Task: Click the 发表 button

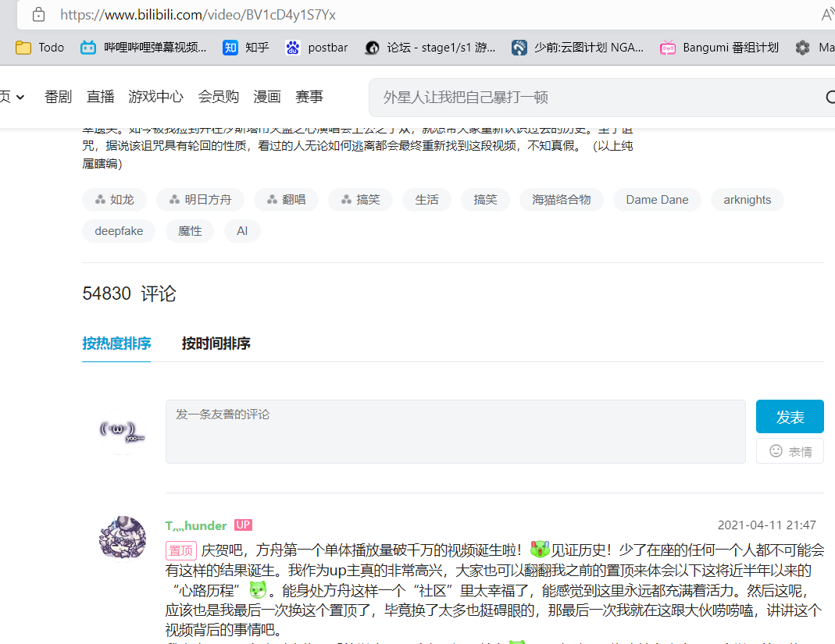Action: 790,417
